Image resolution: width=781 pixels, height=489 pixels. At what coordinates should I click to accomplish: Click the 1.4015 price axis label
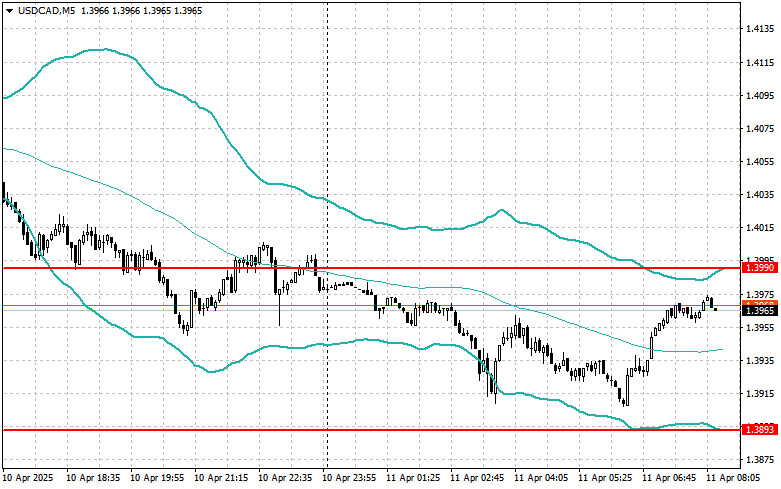point(760,228)
